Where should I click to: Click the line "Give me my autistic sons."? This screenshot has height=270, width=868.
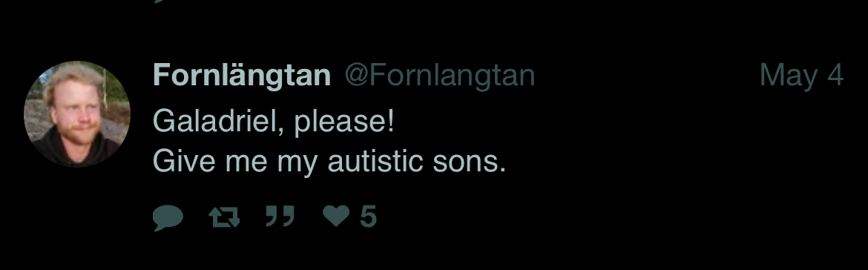pyautogui.click(x=329, y=162)
